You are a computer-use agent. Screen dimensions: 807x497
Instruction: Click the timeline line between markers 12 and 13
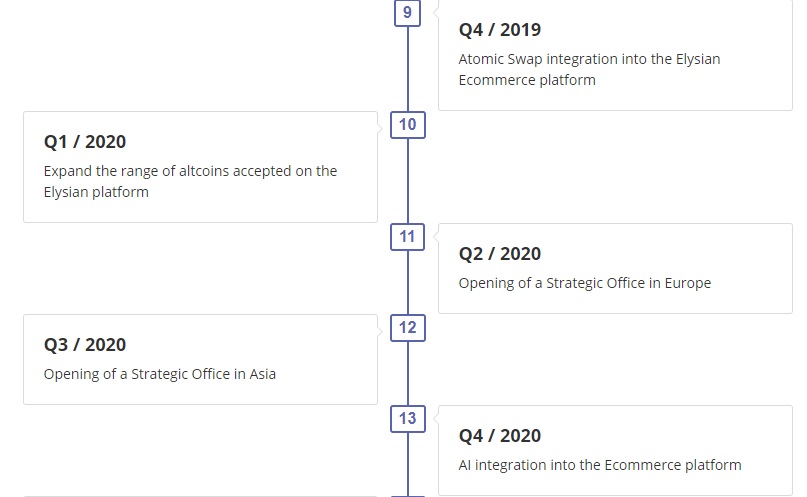[408, 374]
